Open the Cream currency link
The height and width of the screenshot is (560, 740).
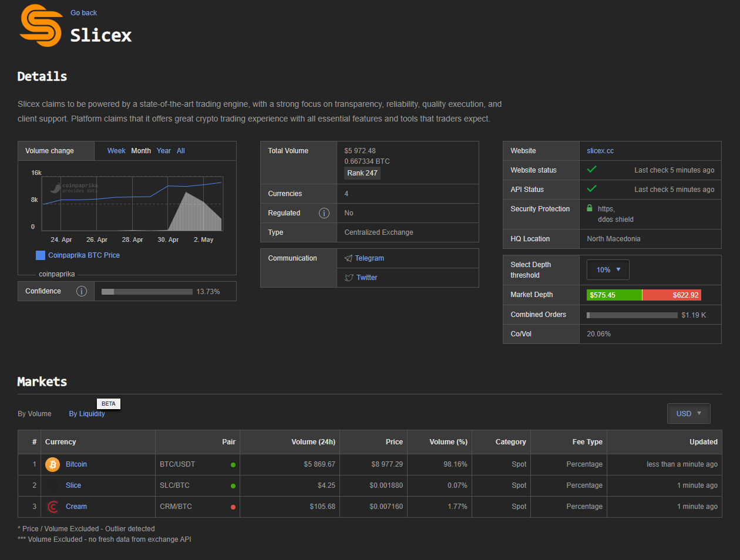tap(76, 507)
